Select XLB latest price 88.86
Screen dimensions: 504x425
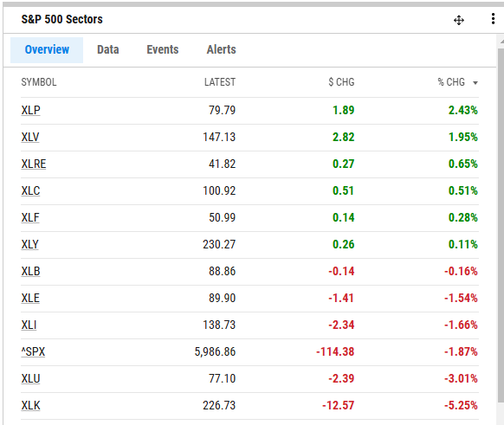click(x=222, y=271)
